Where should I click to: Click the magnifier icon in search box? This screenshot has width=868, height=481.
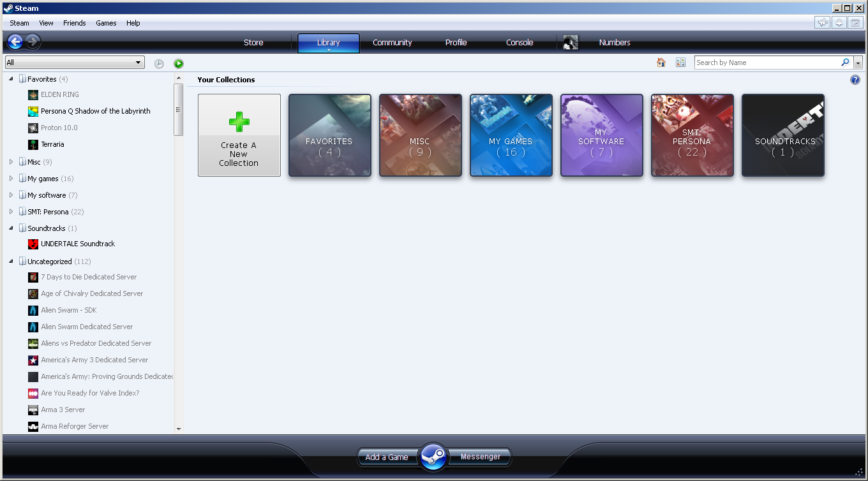click(846, 63)
